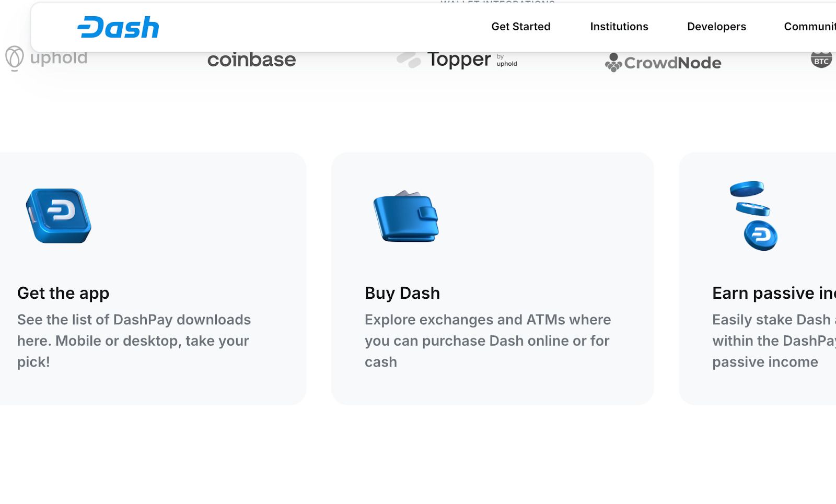Click the Coinbase logo

click(251, 60)
